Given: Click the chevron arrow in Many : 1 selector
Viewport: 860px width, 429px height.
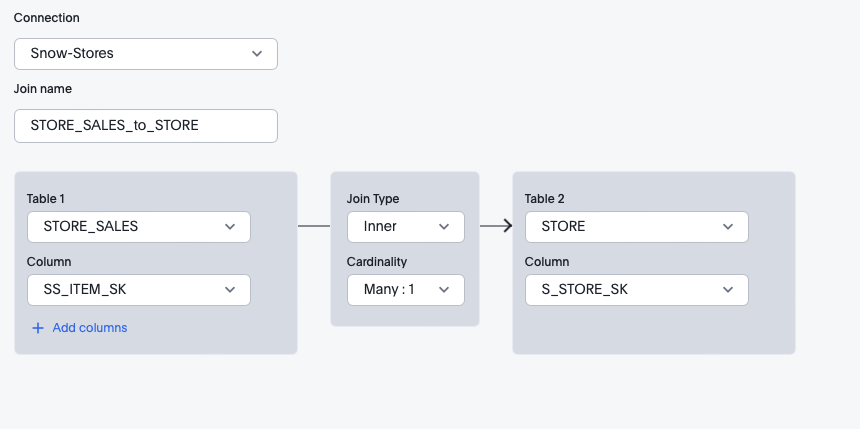Looking at the screenshot, I should (444, 290).
